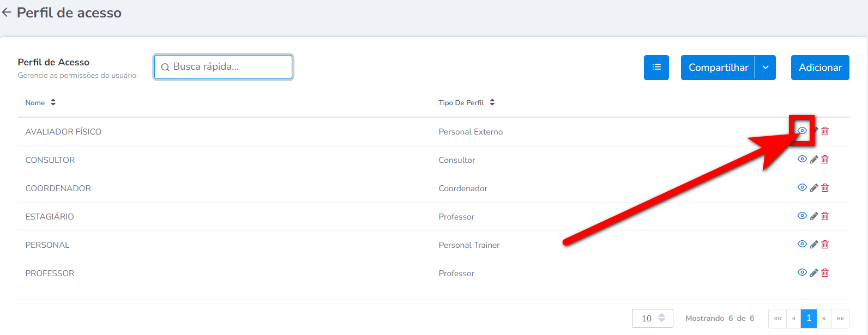Image resolution: width=868 pixels, height=335 pixels.
Task: Expand the Compartilhar dropdown arrow
Action: [765, 68]
